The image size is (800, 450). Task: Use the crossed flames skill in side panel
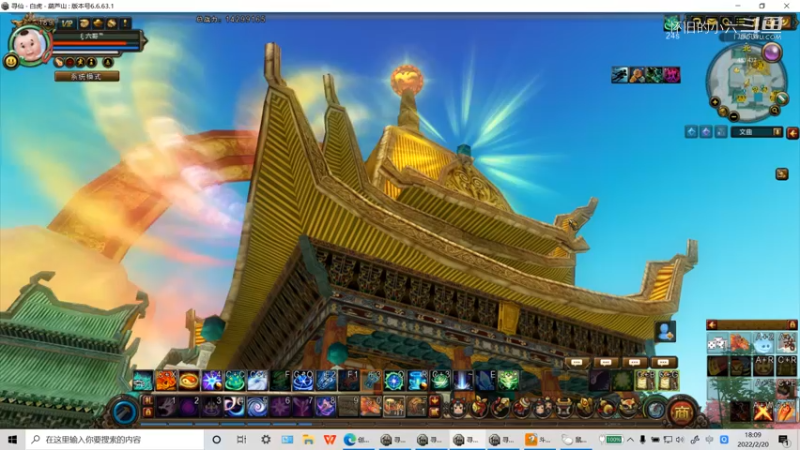763,411
